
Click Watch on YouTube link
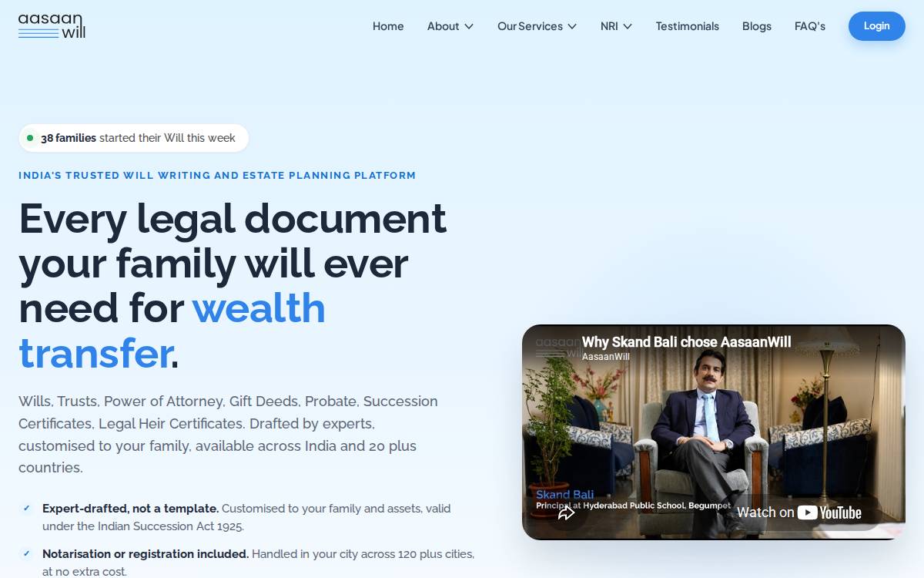(799, 512)
